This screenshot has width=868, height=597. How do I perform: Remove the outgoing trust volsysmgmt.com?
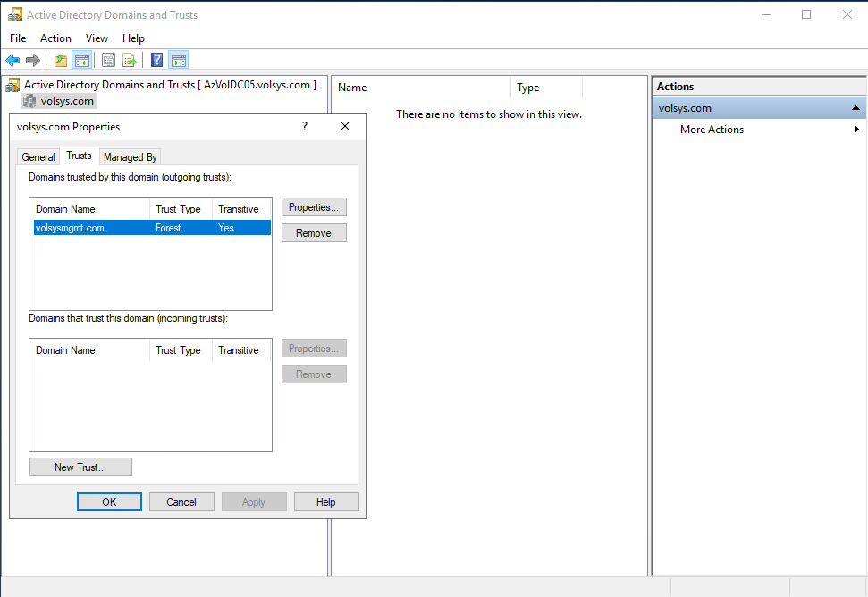click(x=314, y=233)
